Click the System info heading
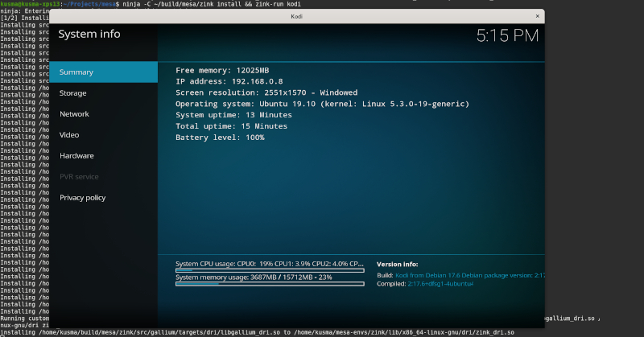Screen dimensions: 644x337 coord(89,34)
